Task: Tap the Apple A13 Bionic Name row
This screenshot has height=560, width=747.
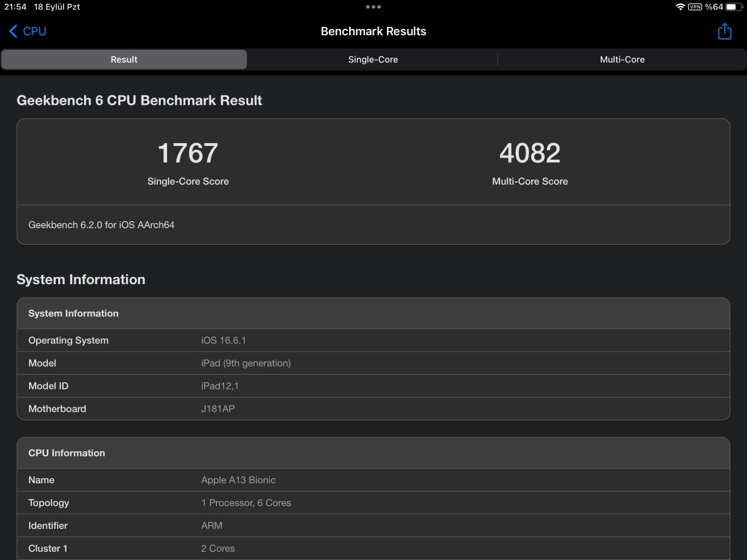Action: 374,480
